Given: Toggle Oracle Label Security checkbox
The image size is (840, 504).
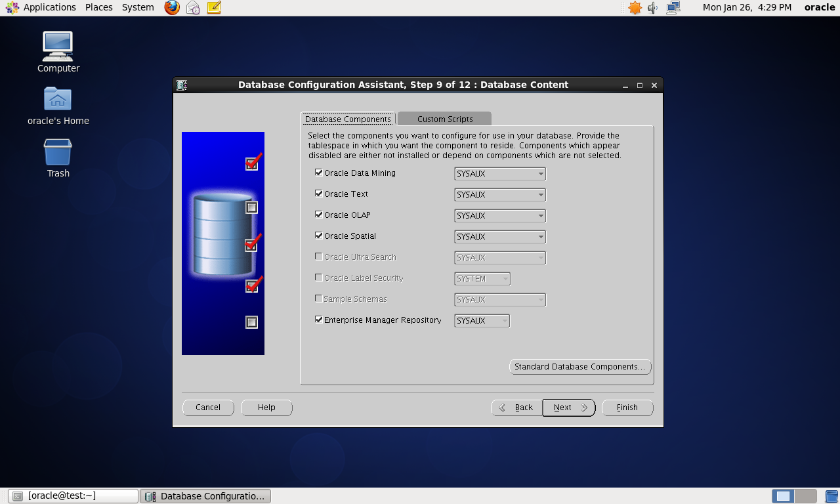Looking at the screenshot, I should pos(319,278).
